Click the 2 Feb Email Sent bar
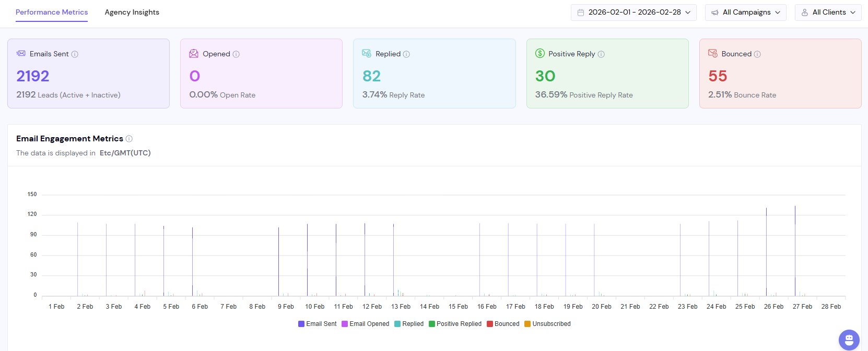The width and height of the screenshot is (868, 351). point(78,259)
